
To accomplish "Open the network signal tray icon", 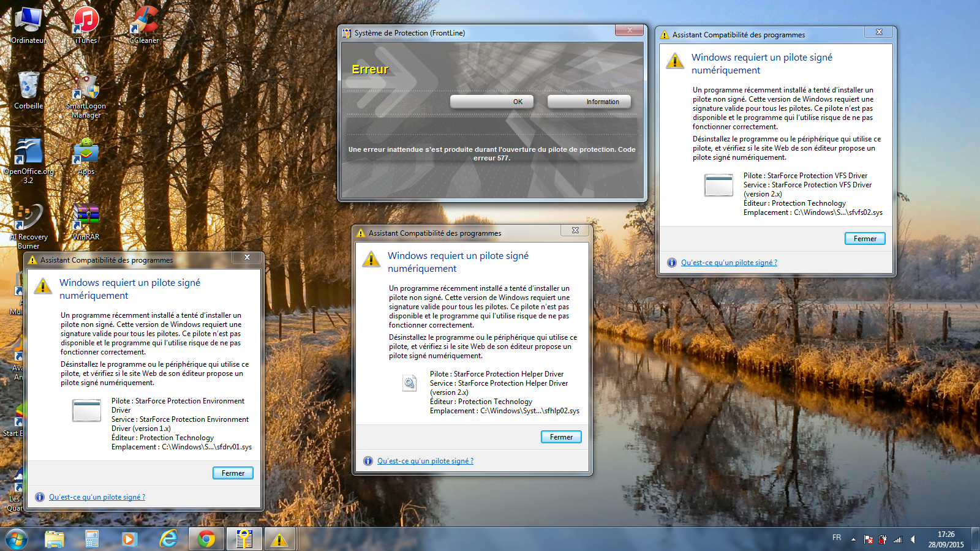I will pos(898,539).
